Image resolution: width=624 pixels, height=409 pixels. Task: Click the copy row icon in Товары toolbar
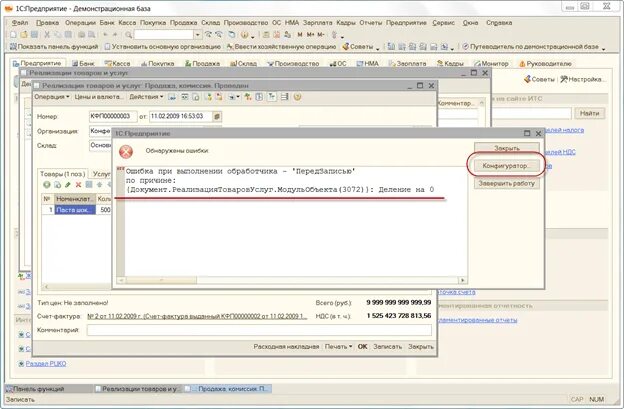pyautogui.click(x=57, y=185)
